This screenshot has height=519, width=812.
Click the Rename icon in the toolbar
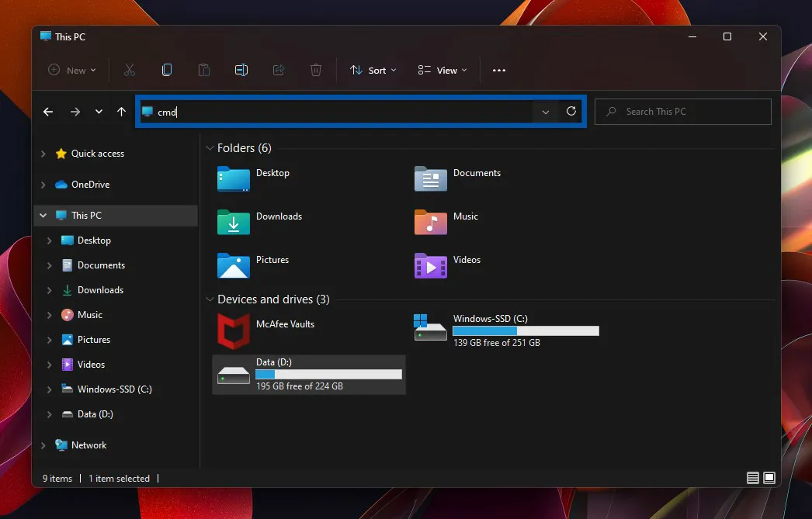[241, 70]
